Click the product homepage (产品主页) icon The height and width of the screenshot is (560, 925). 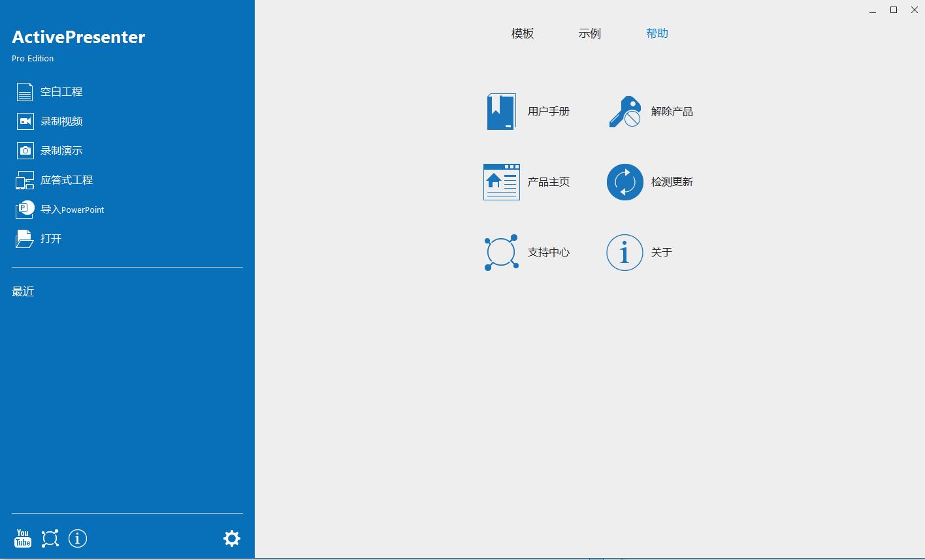pos(502,182)
